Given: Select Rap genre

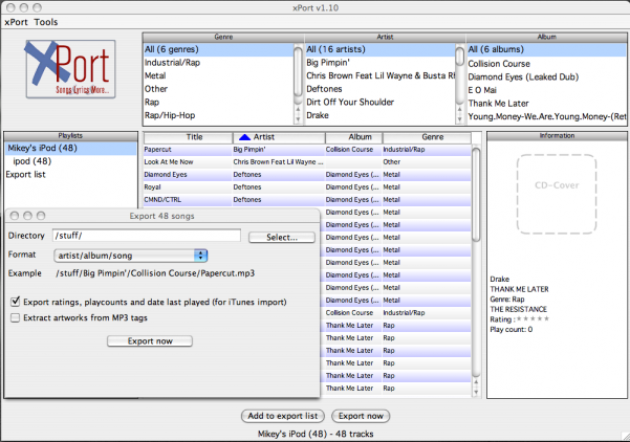Looking at the screenshot, I should [x=219, y=102].
